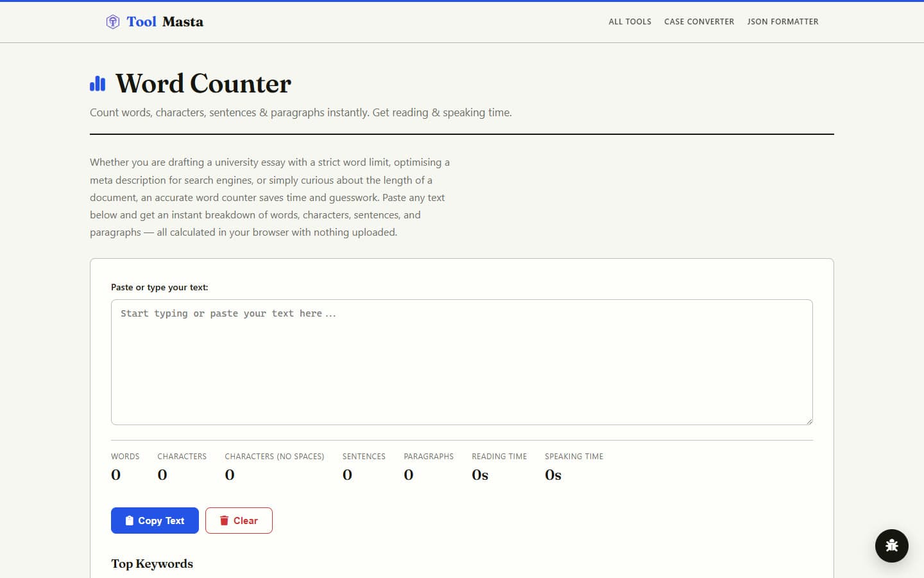The height and width of the screenshot is (578, 924).
Task: Open the floating bug report icon
Action: 892,546
